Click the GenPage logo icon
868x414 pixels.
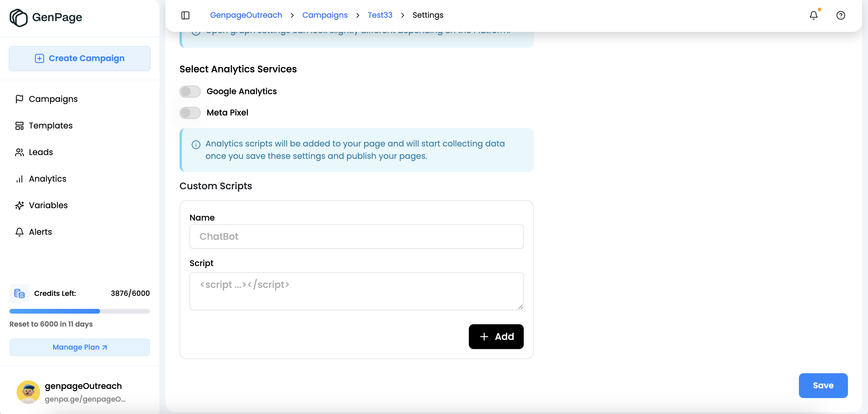[x=19, y=17]
